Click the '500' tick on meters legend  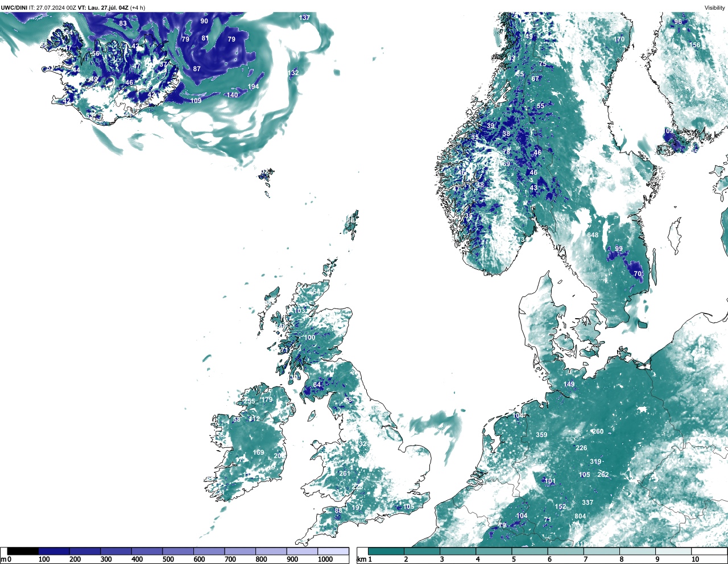(x=168, y=559)
